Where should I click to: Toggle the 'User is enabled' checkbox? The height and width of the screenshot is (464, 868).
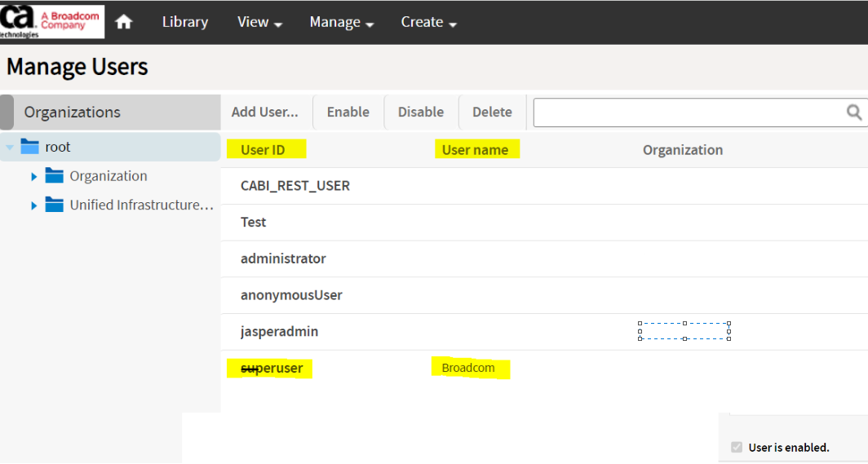tap(737, 447)
